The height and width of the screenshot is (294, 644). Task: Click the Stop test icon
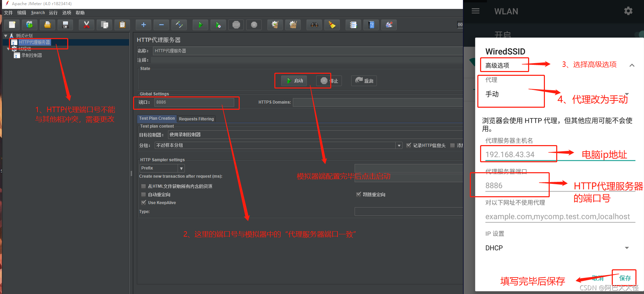click(x=236, y=25)
